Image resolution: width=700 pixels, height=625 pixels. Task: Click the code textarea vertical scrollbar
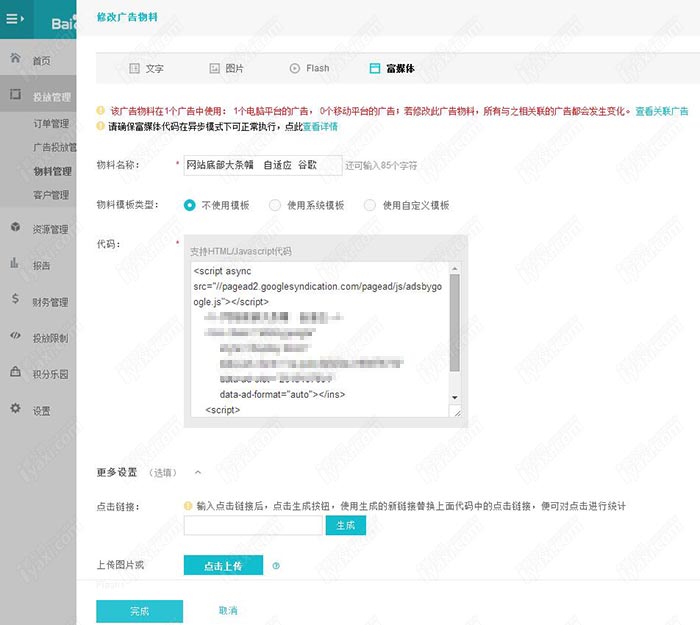tap(455, 320)
